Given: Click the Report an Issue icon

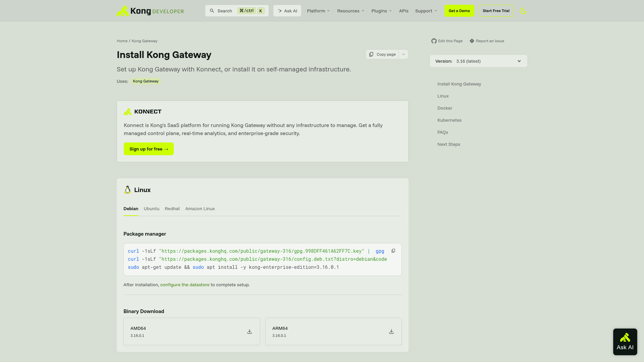Looking at the screenshot, I should point(472,41).
